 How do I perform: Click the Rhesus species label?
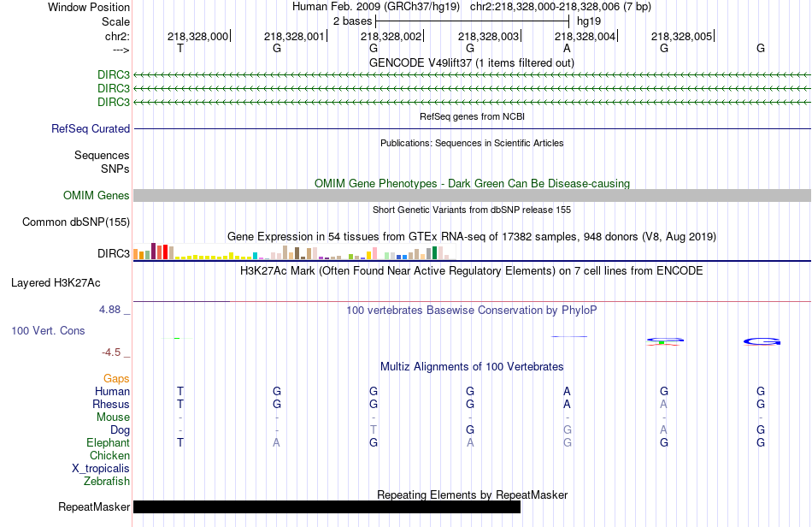[x=111, y=404]
